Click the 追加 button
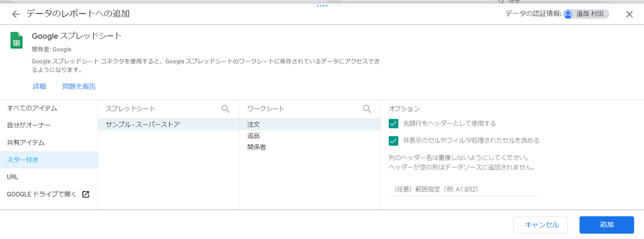644x239 pixels. coord(607,225)
